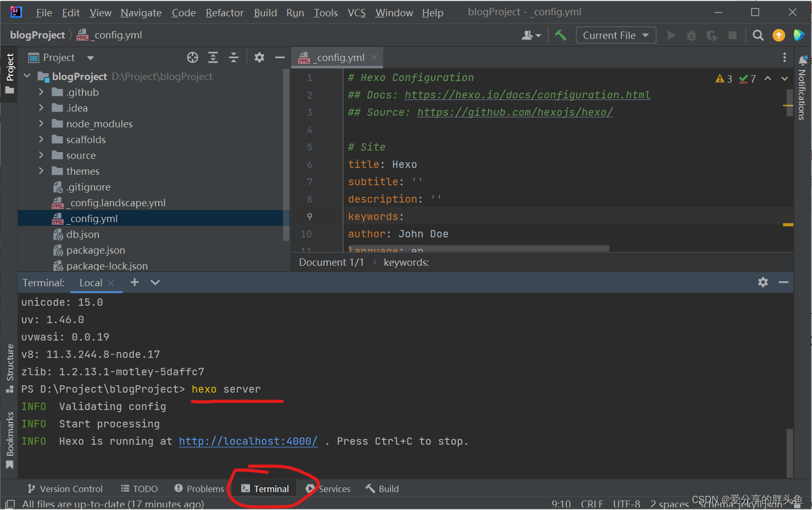Image resolution: width=812 pixels, height=510 pixels.
Task: Select package.json in project tree
Action: [95, 250]
